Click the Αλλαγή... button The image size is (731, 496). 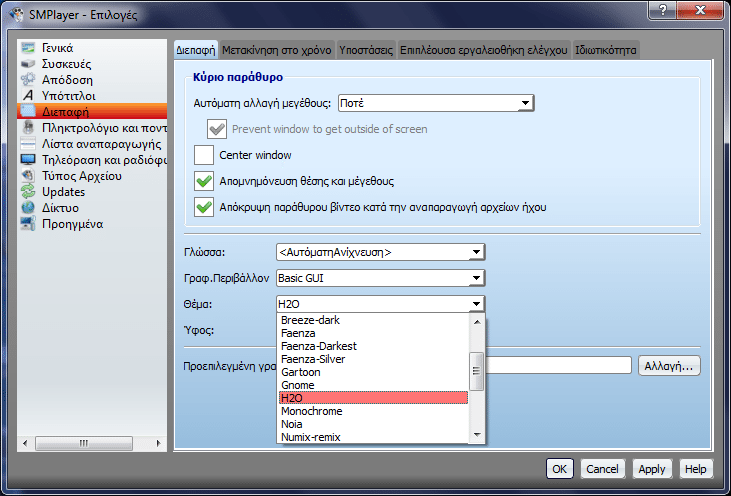[668, 366]
